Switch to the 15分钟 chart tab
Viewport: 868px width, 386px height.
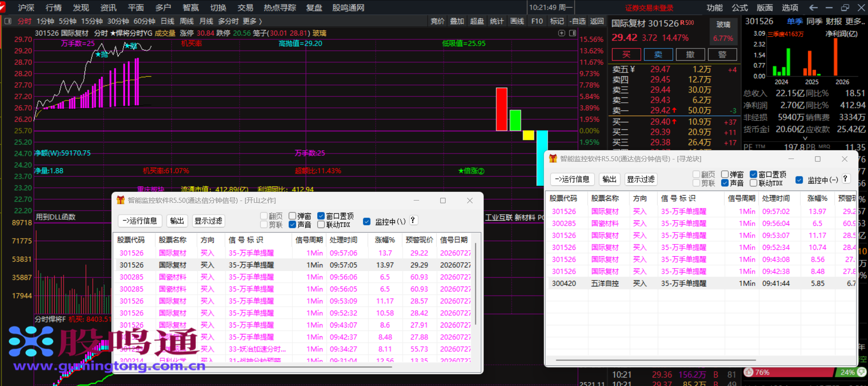tap(92, 21)
